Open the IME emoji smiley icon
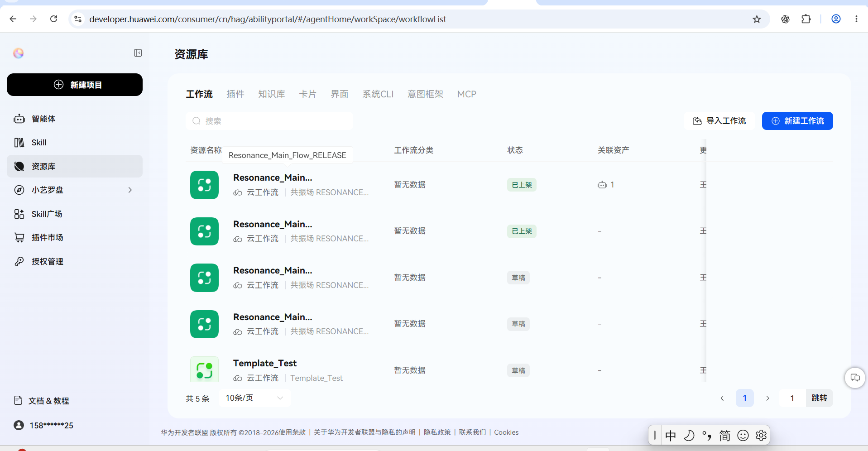Image resolution: width=868 pixels, height=451 pixels. coord(743,436)
